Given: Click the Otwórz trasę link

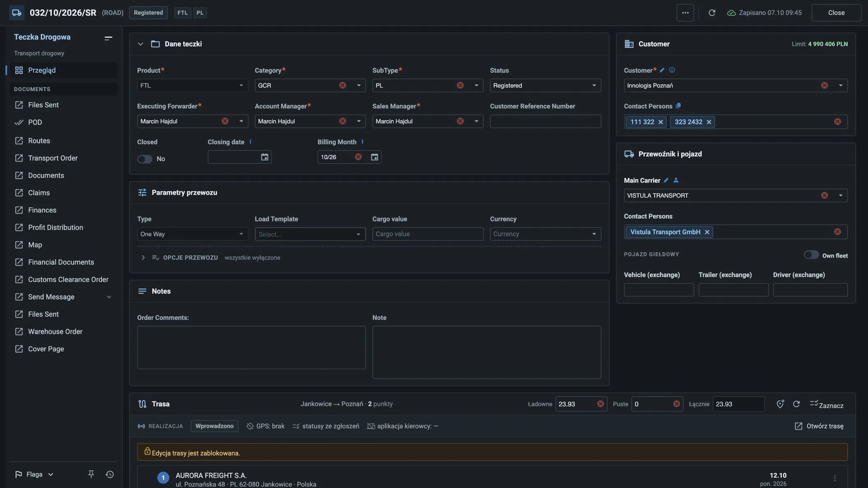Looking at the screenshot, I should click(819, 426).
